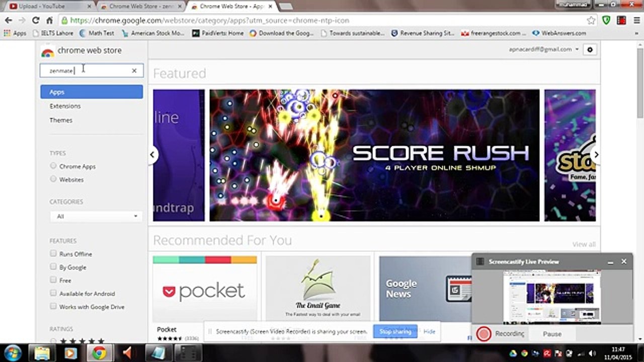Check Available for Android filter
The width and height of the screenshot is (644, 362).
click(x=53, y=293)
